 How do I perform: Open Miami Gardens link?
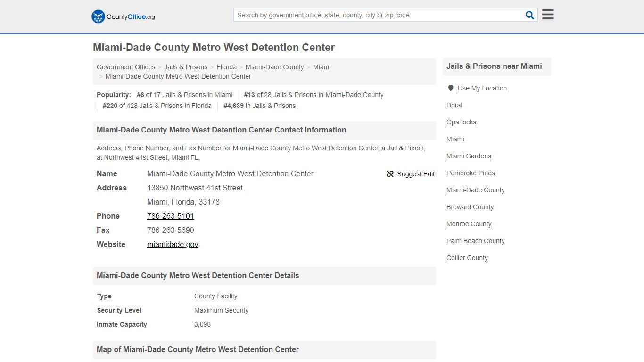(x=469, y=156)
